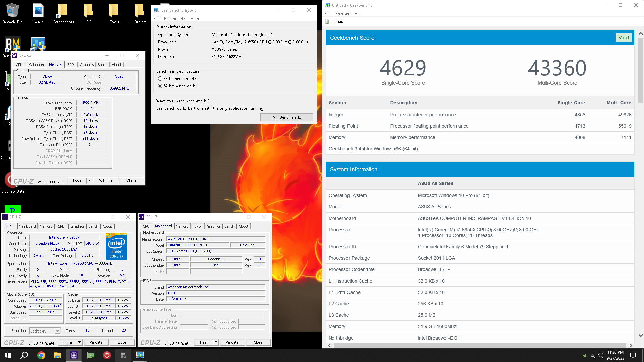Screen dimensions: 644x362
Task: Expand Tools dropdown arrow in CPU-Z CPU window
Action: tap(79, 342)
